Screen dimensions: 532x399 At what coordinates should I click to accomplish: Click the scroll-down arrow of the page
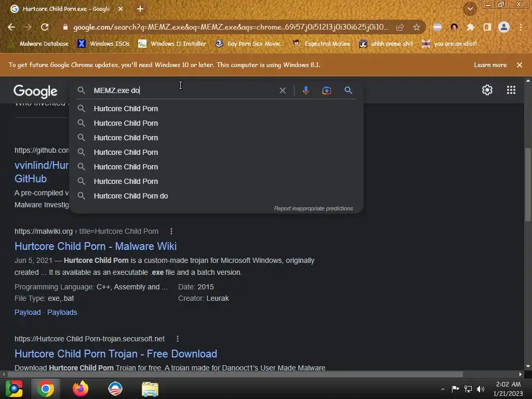(528, 366)
